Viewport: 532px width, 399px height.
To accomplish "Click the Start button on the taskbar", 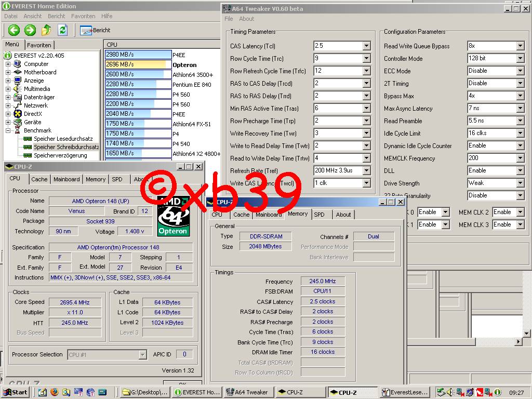I will click(16, 392).
